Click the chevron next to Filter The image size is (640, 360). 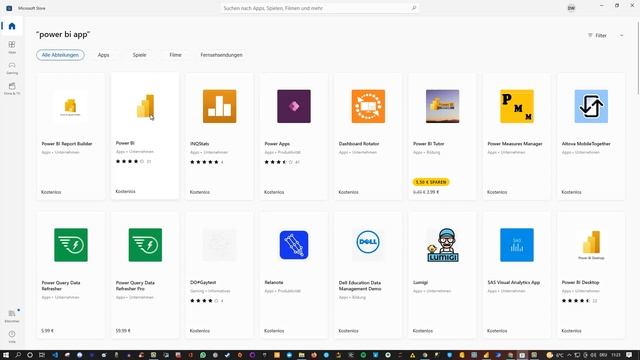click(x=621, y=36)
